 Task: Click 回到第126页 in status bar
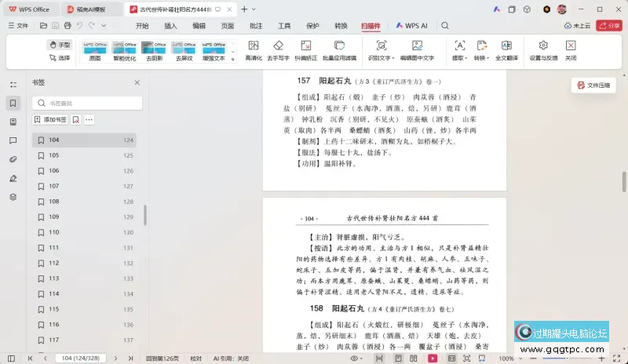point(162,359)
